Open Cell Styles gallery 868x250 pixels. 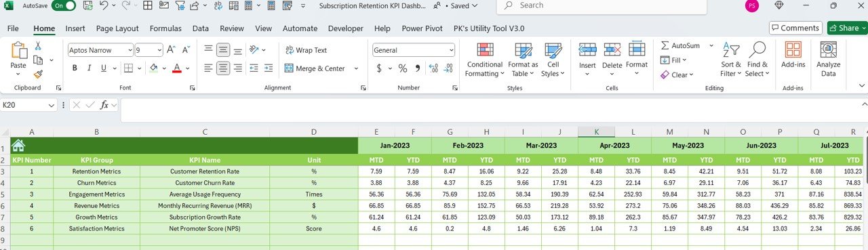pyautogui.click(x=553, y=60)
